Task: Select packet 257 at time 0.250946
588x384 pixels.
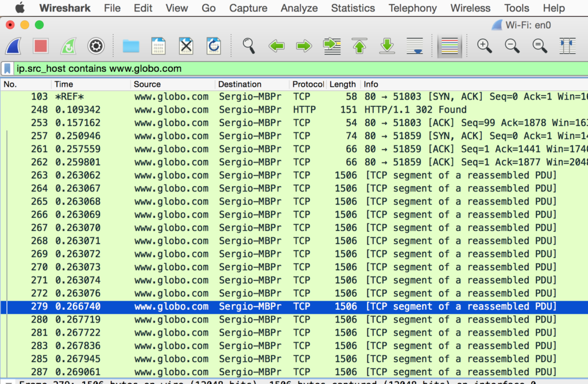Action: [x=294, y=136]
